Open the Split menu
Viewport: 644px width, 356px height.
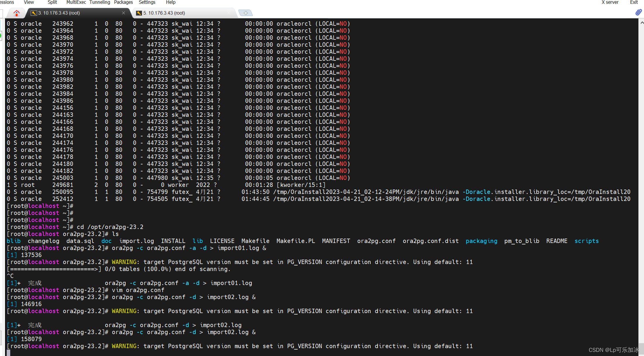52,2
